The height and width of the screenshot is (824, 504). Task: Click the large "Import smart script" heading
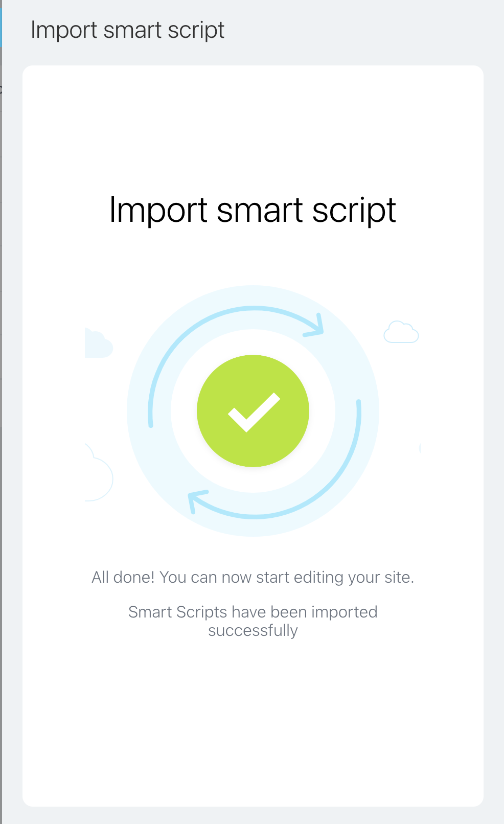[x=253, y=210]
